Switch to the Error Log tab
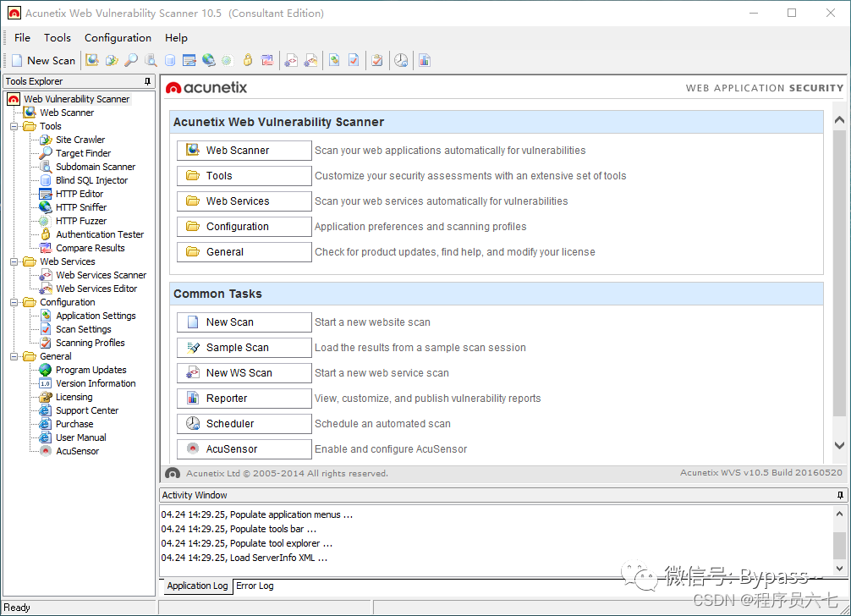Screen dimensions: 851x616 pos(255,586)
